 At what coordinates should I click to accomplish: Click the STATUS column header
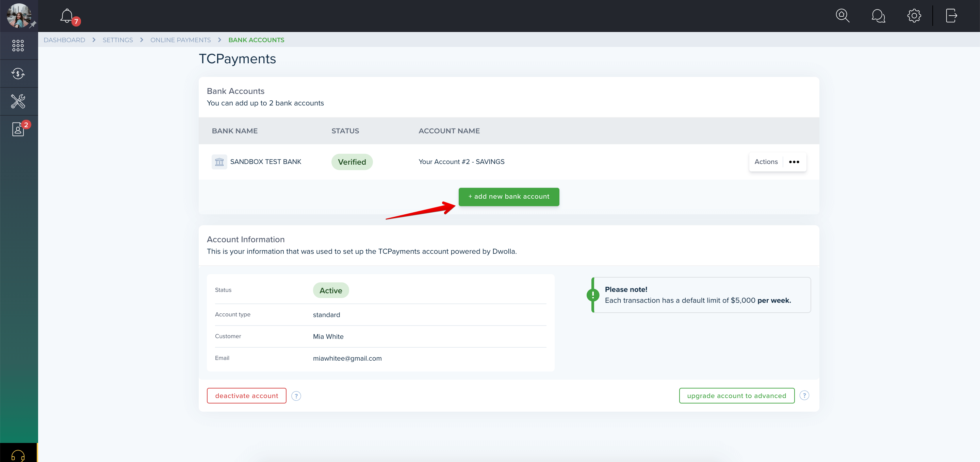pyautogui.click(x=345, y=131)
